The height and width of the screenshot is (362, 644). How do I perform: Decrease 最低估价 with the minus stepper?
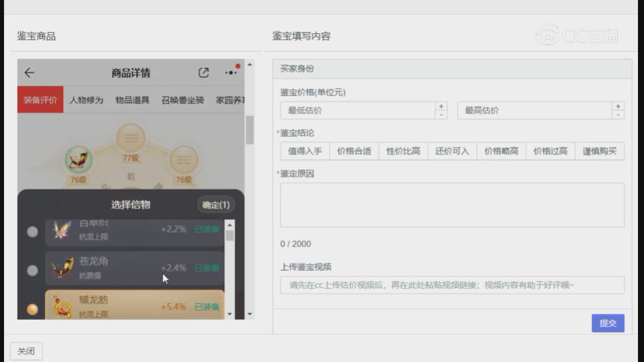[441, 115]
